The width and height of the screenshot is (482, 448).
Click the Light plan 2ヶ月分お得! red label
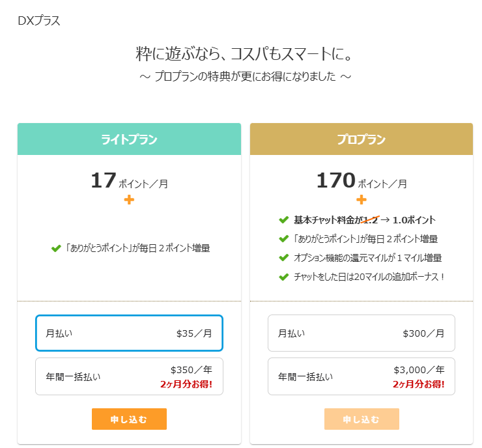pos(186,384)
